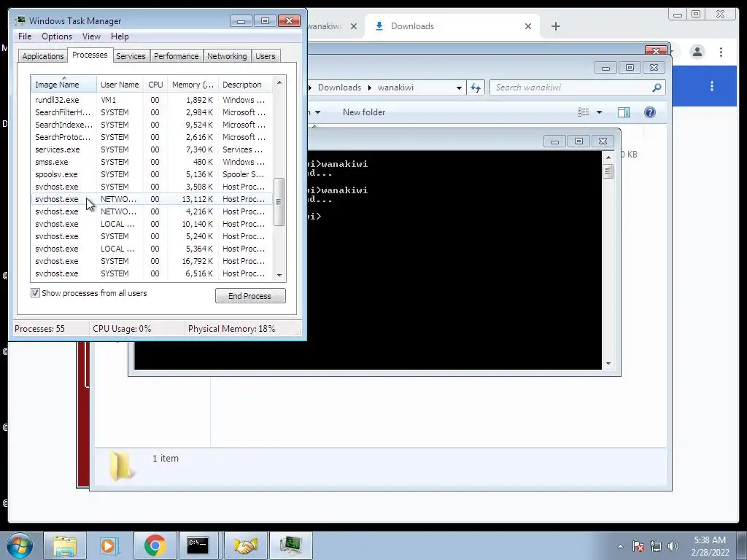
Task: Open Chrome Downloads tab
Action: click(x=452, y=26)
